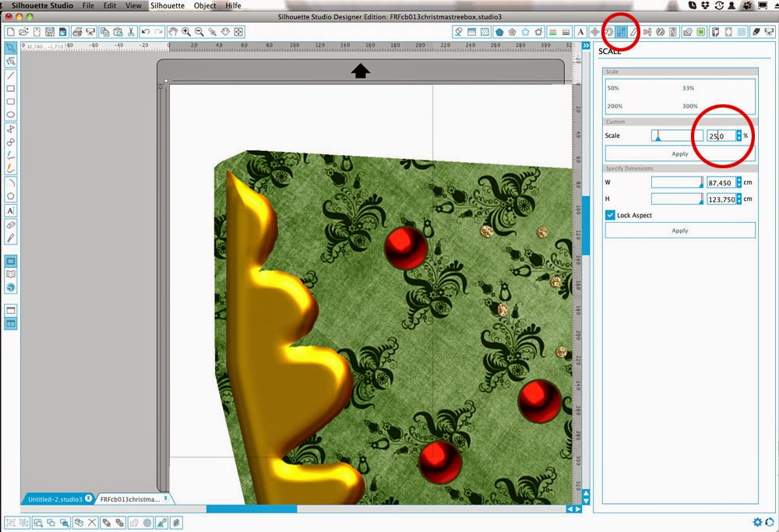779x532 pixels.
Task: Open the Hilfe menu
Action: (x=233, y=5)
